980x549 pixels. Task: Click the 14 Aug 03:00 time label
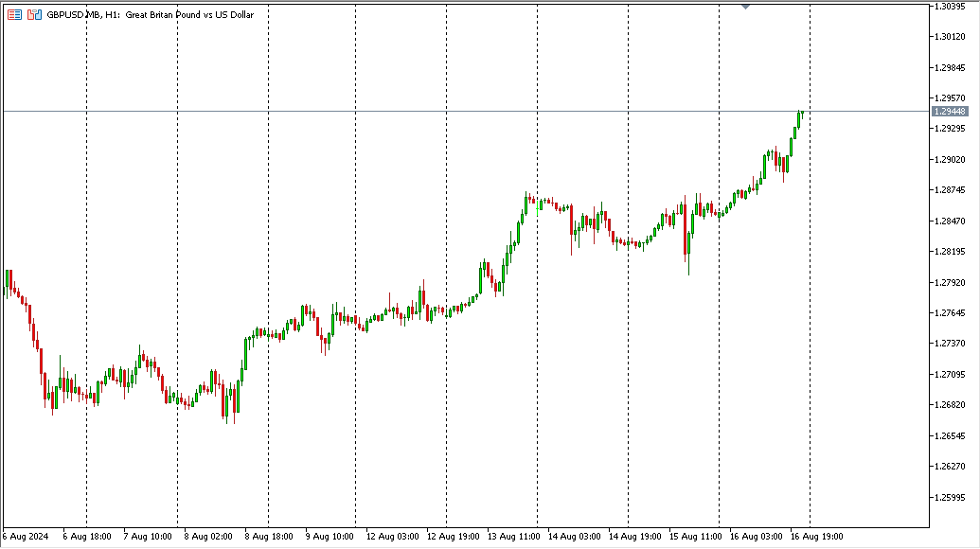575,537
